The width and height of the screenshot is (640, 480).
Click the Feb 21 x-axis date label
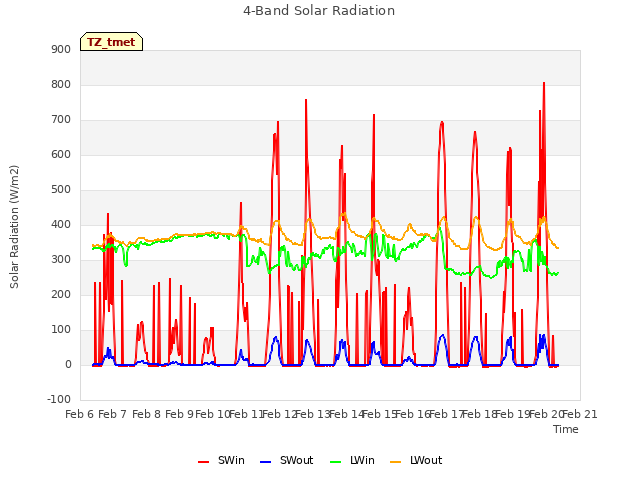(x=580, y=414)
